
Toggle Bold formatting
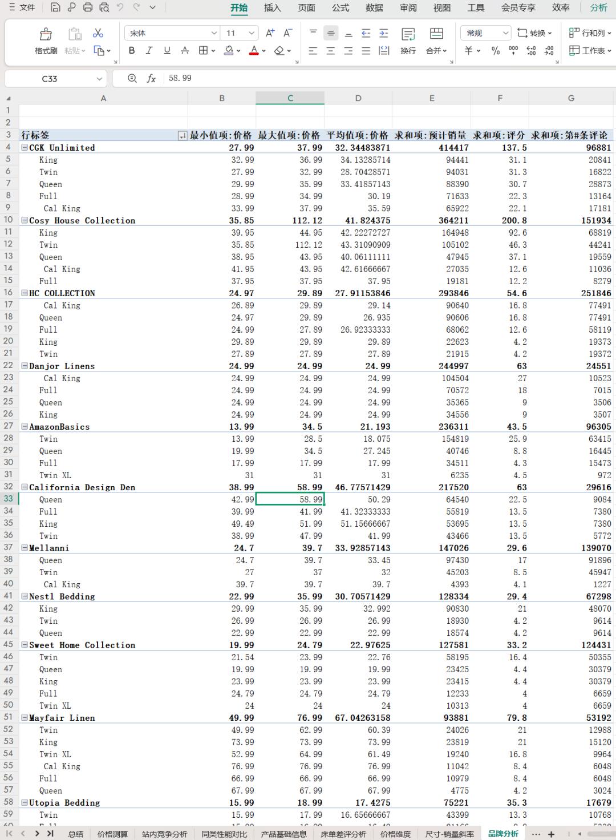pos(132,51)
